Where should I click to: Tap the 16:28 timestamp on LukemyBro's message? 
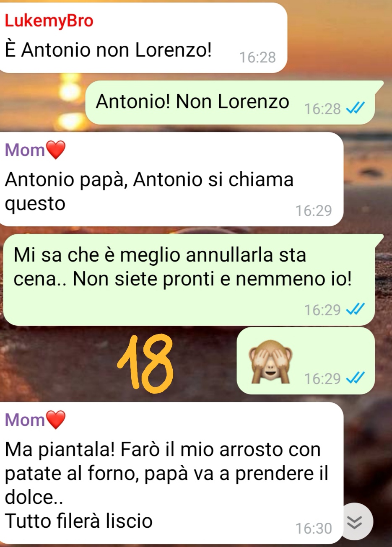coord(257,57)
